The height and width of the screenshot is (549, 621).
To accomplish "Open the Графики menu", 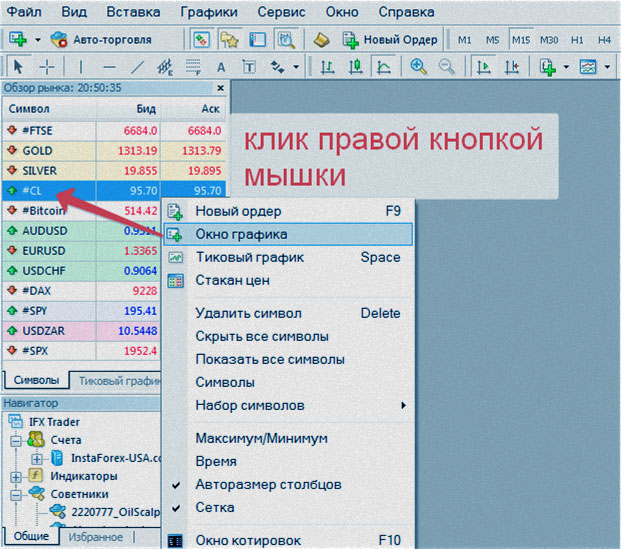I will coord(209,12).
